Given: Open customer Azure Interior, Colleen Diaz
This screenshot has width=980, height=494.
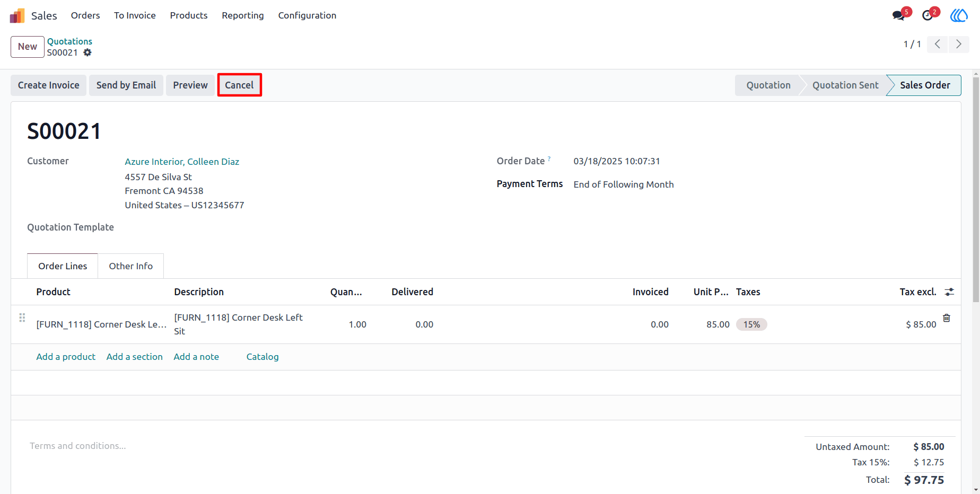Looking at the screenshot, I should 182,162.
